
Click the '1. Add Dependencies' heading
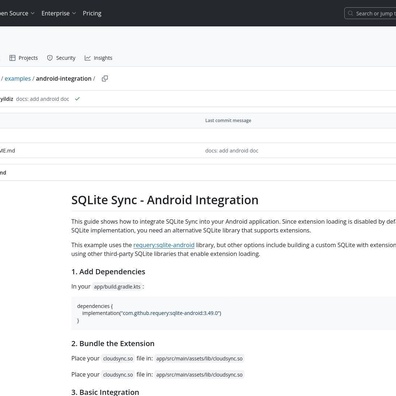coord(108,272)
